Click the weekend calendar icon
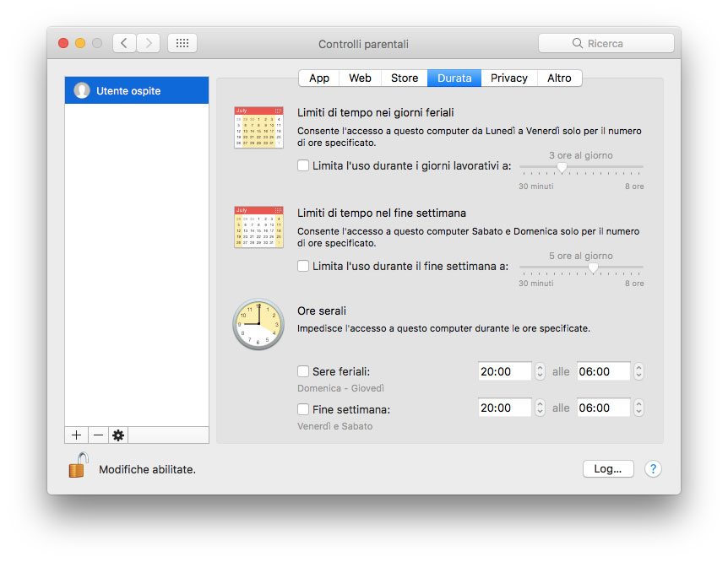This screenshot has width=728, height=562. pos(258,227)
